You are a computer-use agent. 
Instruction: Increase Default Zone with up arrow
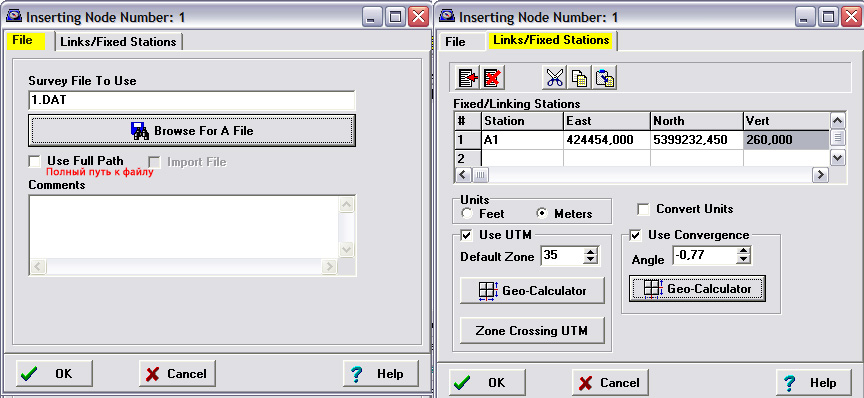(590, 252)
